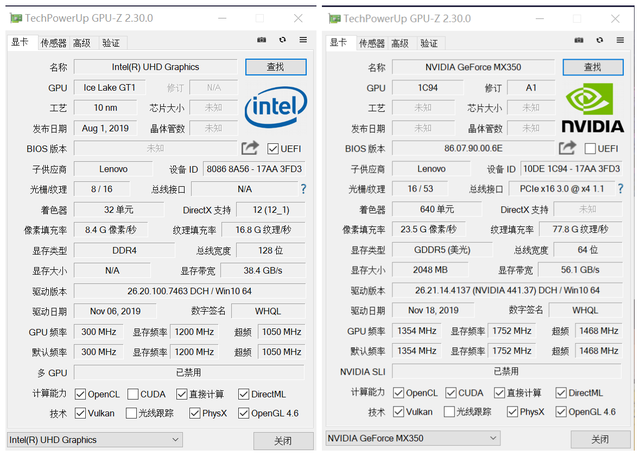Click the NVIDIA logo image

tap(593, 108)
